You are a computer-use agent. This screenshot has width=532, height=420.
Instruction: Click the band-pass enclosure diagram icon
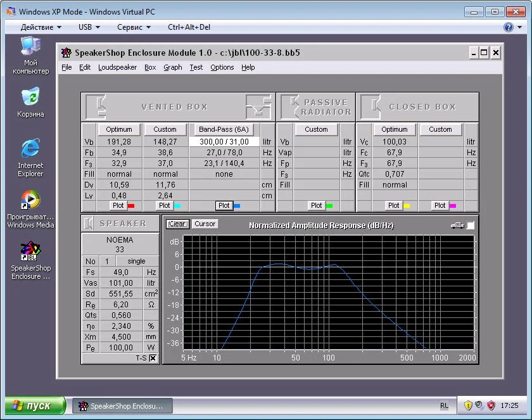[x=258, y=106]
